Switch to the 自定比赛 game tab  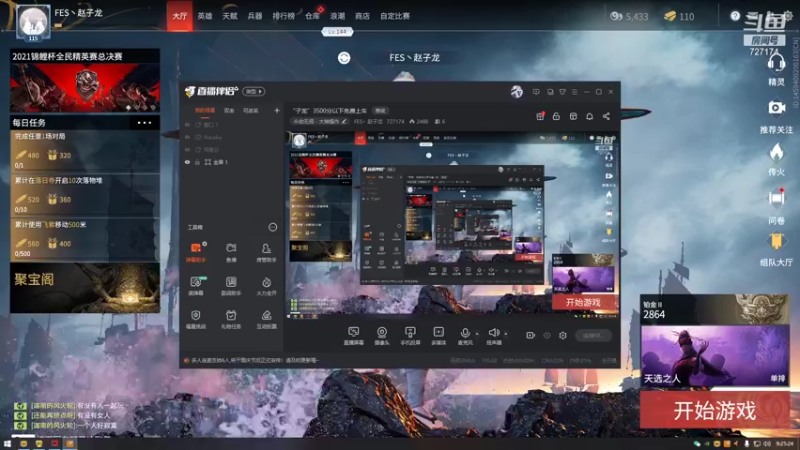pyautogui.click(x=395, y=16)
